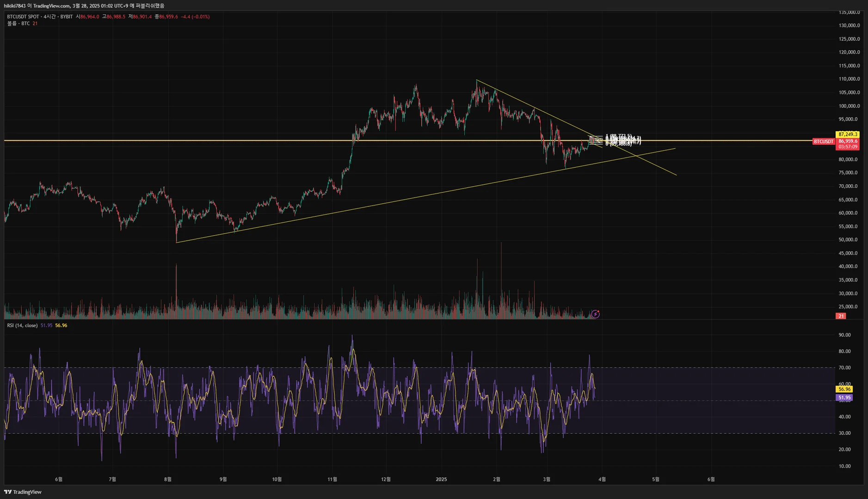The height and width of the screenshot is (499, 868).
Task: Select the open value 86,964.0 in legend
Action: point(90,17)
